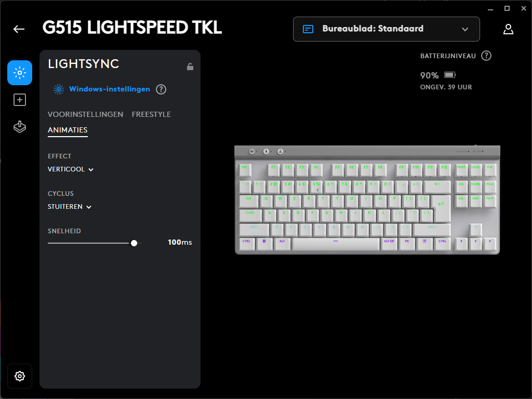Click the END key on keyboard image

tap(475, 201)
